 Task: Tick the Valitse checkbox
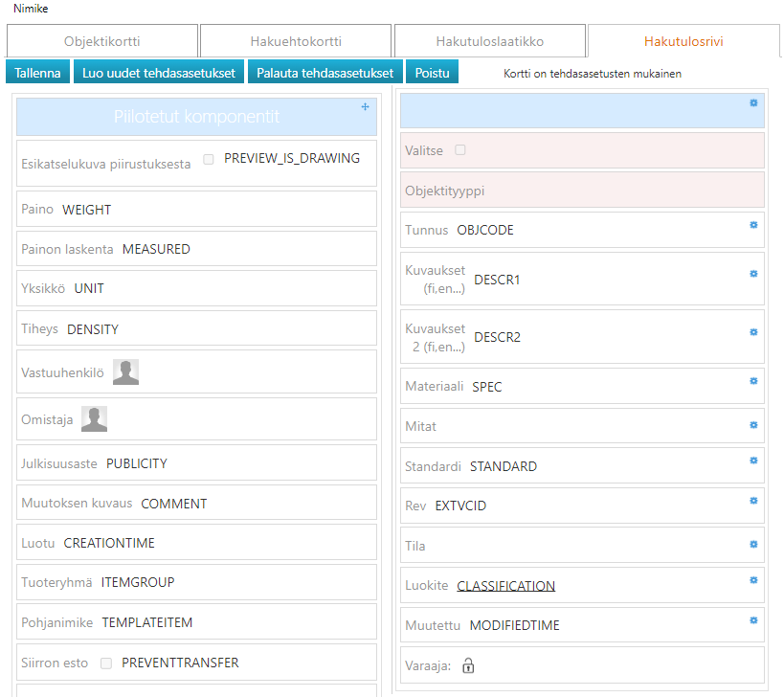pos(460,150)
